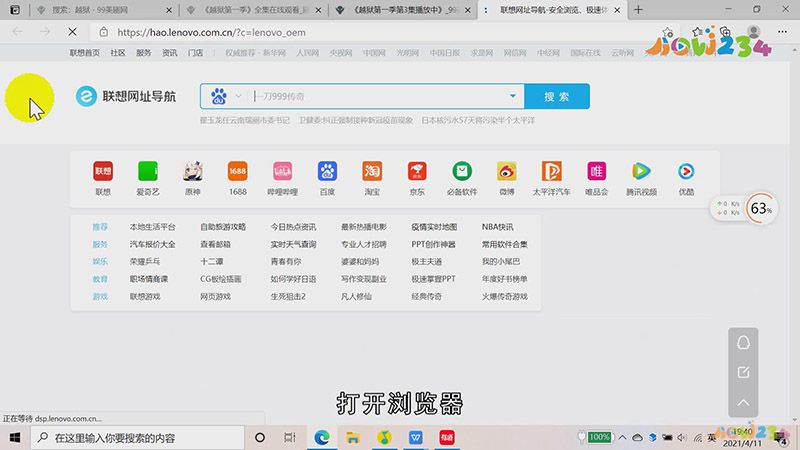Open the 腾讯视频 shortcut icon
Screen dimensions: 800x450
[641, 171]
